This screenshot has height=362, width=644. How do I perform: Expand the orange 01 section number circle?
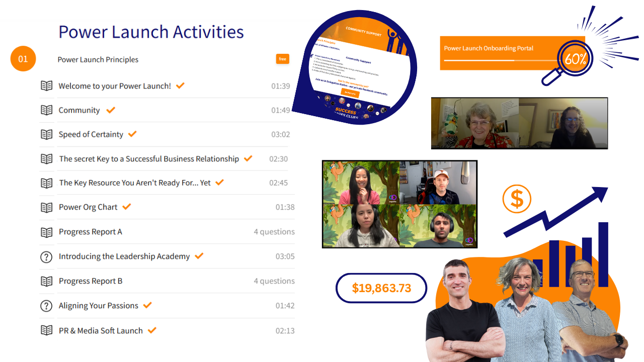tap(23, 59)
